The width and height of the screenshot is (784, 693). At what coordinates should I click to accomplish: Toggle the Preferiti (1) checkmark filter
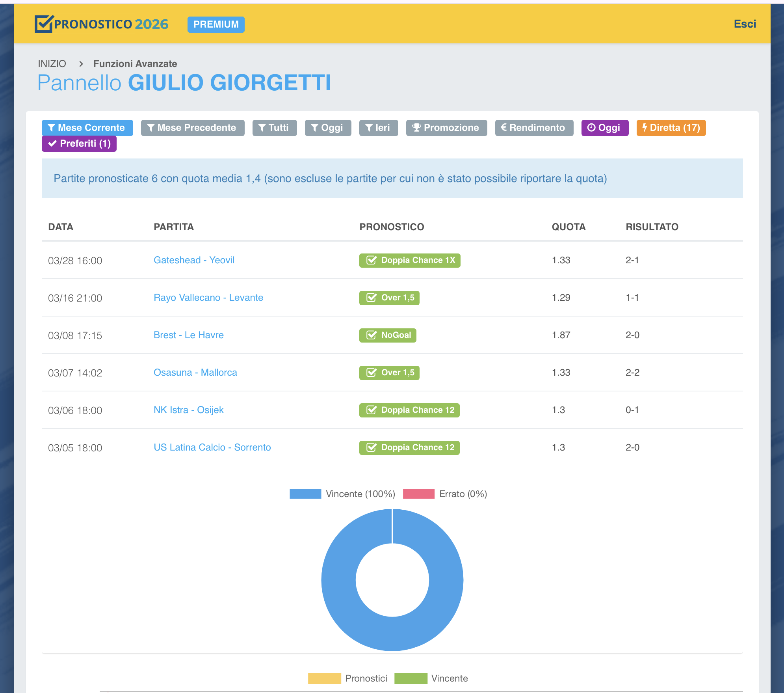[79, 143]
